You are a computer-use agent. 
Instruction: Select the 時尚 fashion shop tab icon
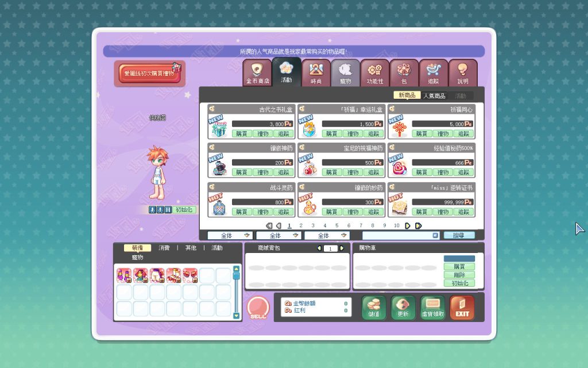(316, 73)
